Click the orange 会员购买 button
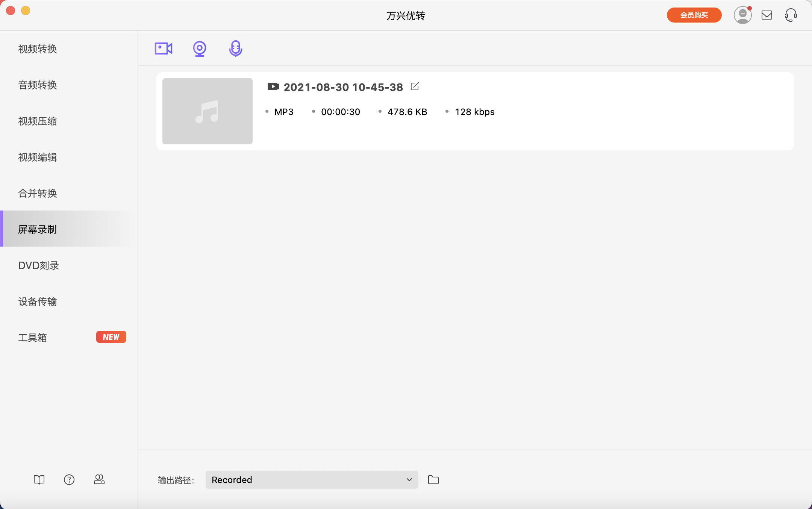812x509 pixels. point(694,15)
